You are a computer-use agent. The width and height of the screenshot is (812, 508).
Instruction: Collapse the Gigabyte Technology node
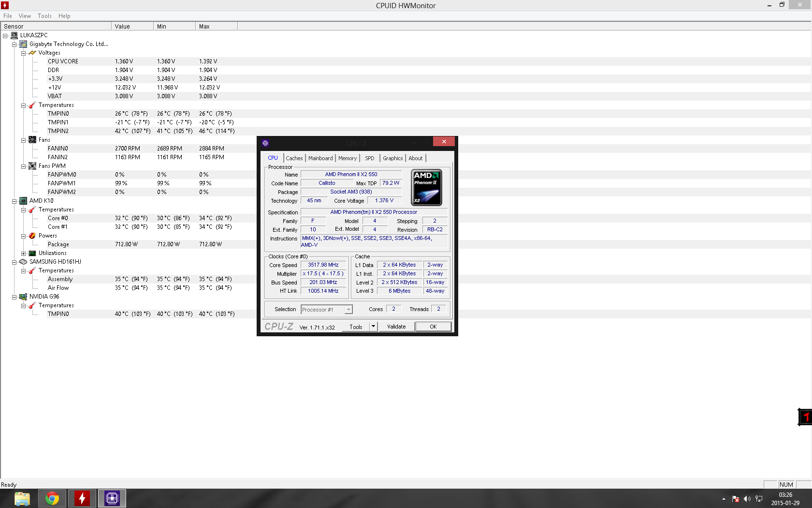click(x=14, y=45)
